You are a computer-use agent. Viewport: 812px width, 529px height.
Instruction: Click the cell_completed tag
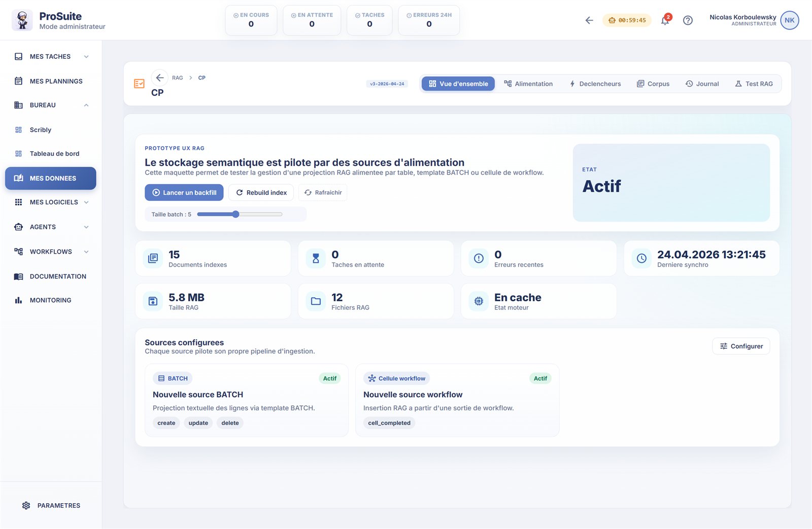389,423
